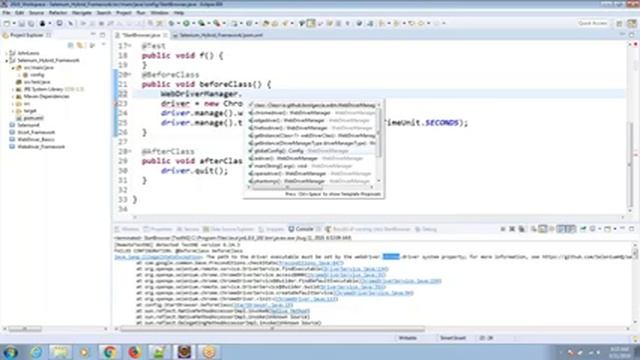This screenshot has width=640, height=360.
Task: Select the src/test/java folder
Action: [37, 82]
